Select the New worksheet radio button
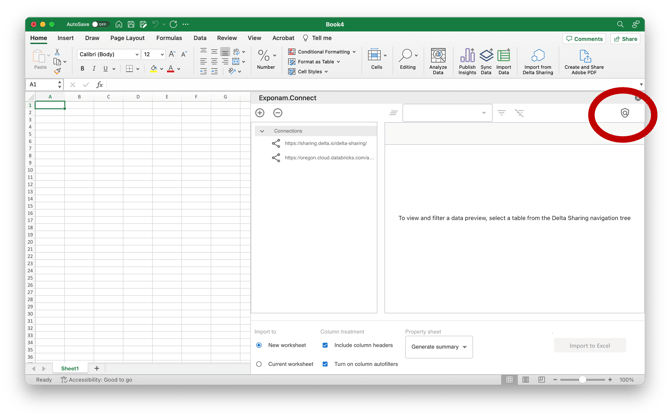The width and height of the screenshot is (670, 418). click(x=259, y=345)
